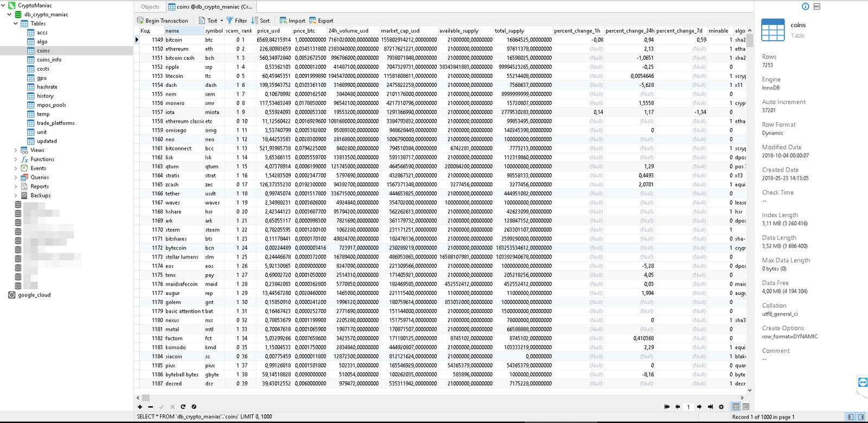Collapse the db_crypto_maniac database node
Viewport: 868px width, 423px height.
[x=9, y=15]
